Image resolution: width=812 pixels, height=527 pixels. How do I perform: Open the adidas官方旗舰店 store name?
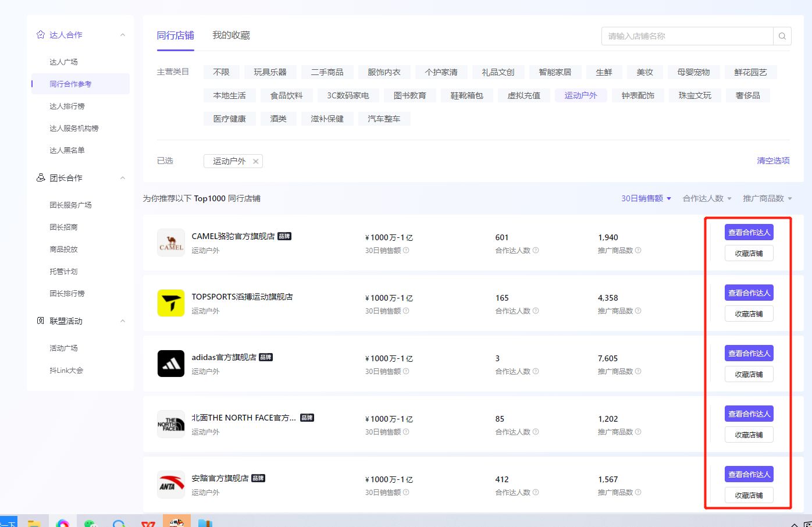coord(224,357)
